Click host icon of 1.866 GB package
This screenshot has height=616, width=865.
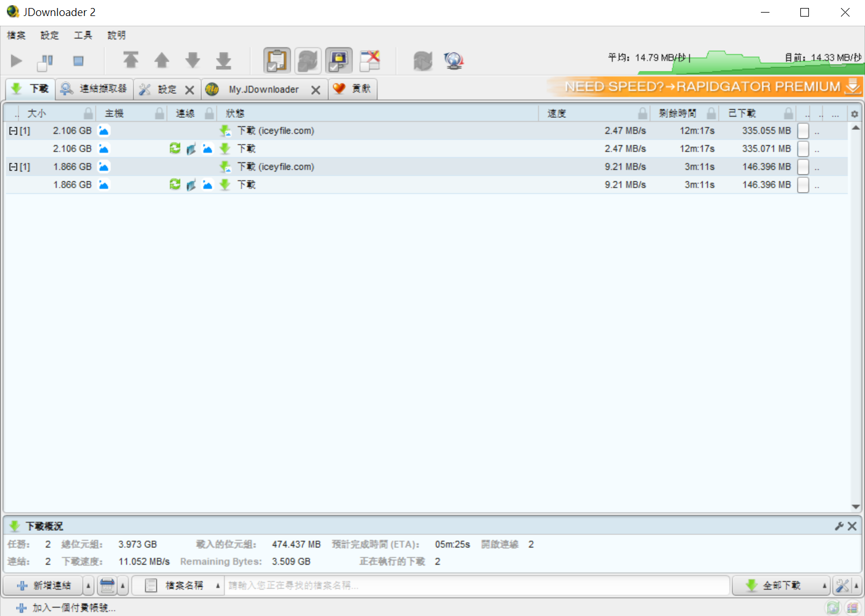pyautogui.click(x=104, y=167)
